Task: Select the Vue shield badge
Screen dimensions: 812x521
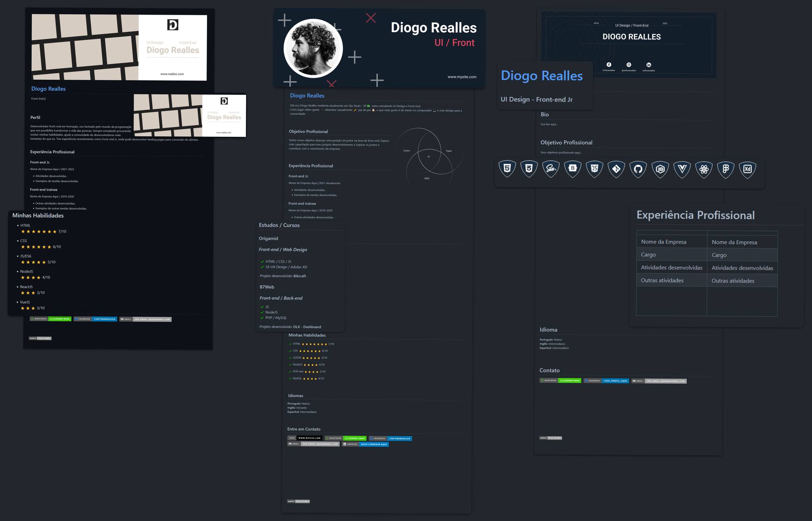Action: coord(682,169)
